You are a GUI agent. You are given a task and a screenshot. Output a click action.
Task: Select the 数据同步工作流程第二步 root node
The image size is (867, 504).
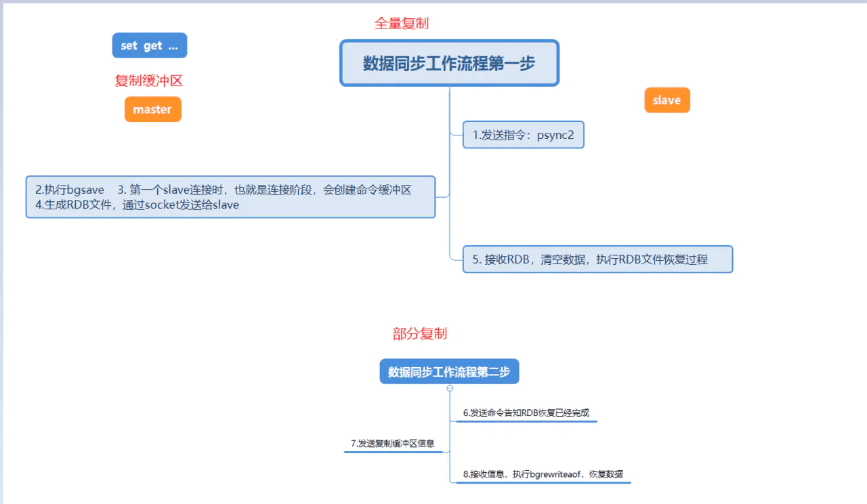(x=449, y=371)
